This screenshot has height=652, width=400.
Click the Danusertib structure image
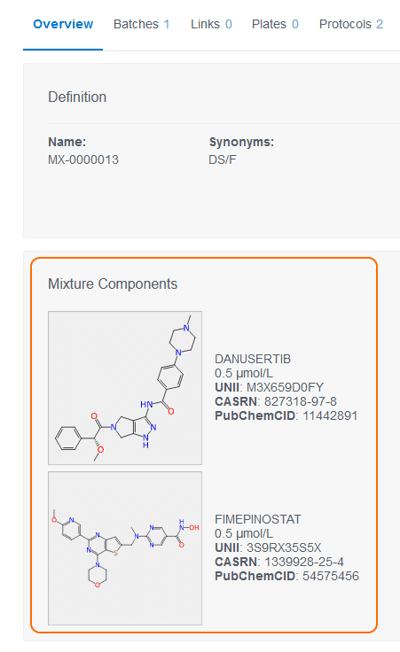tap(125, 388)
